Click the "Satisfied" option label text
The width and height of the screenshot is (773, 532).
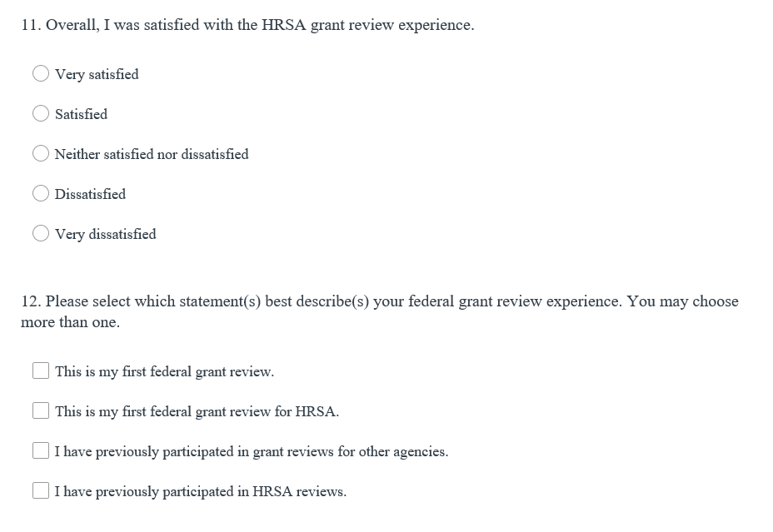(81, 114)
